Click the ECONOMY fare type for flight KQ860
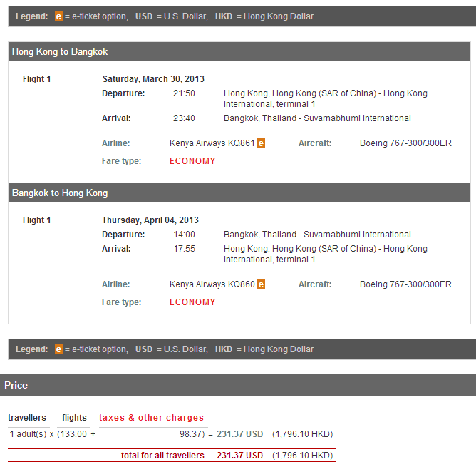Screen dimensions: 476x467 [x=192, y=302]
